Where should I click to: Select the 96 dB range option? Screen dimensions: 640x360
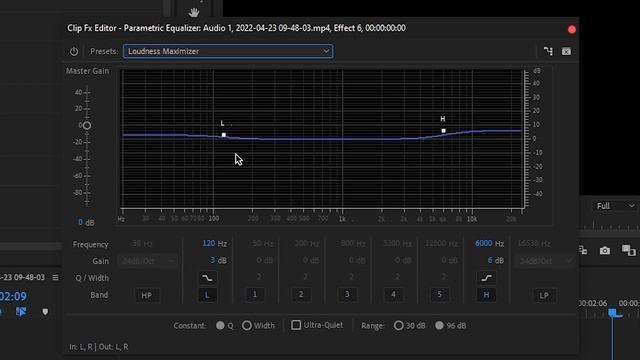(439, 325)
